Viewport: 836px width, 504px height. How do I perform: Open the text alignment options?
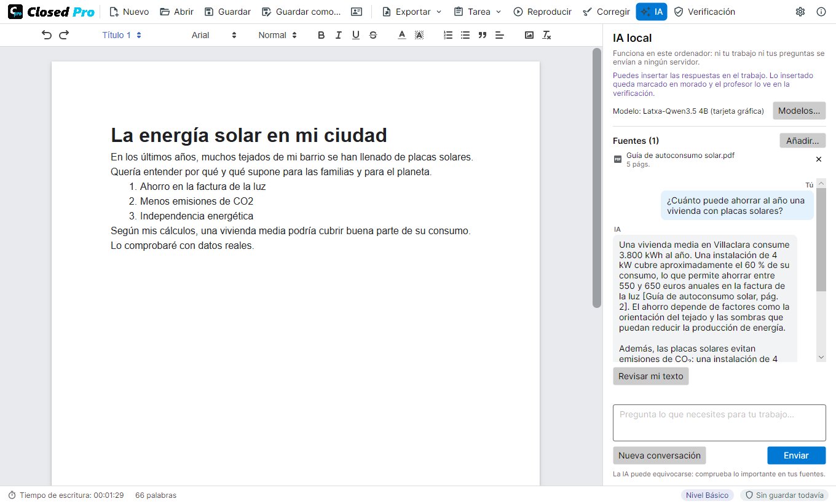(x=500, y=35)
